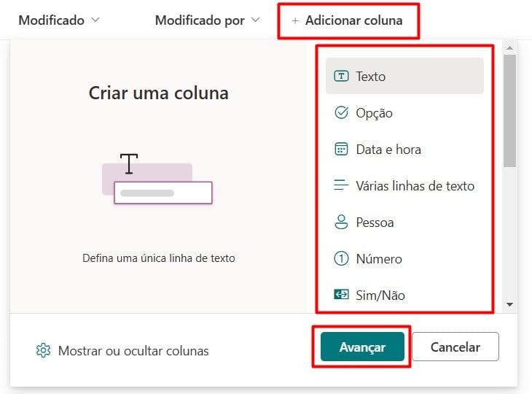Viewport: 532px width, 394px height.
Task: Click the plus icon beside Adicionar coluna
Action: pos(295,20)
